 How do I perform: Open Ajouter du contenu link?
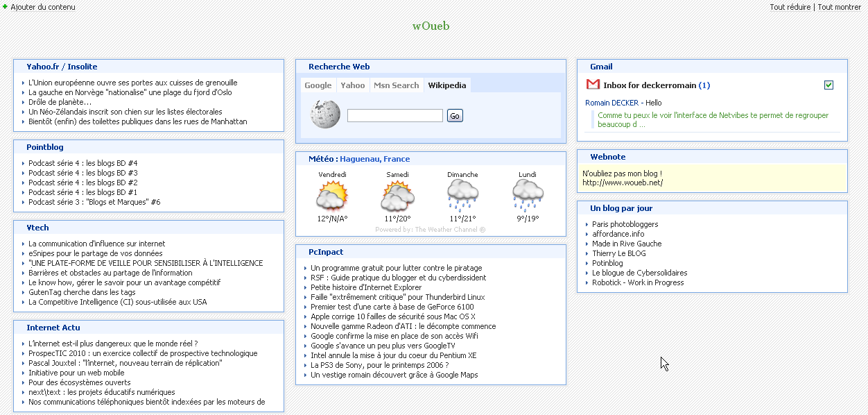coord(43,7)
